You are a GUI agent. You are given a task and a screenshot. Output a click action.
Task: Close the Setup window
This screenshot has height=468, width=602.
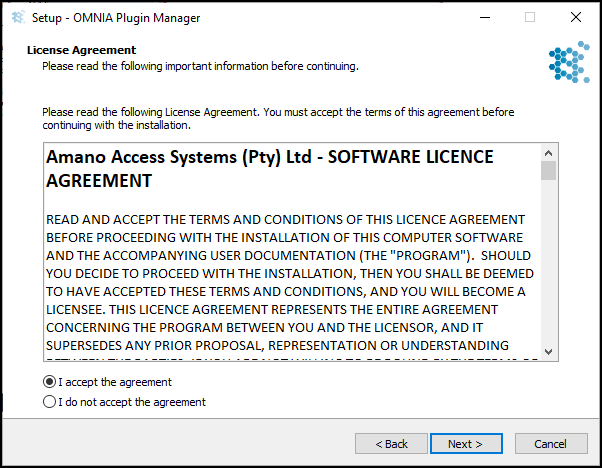576,17
